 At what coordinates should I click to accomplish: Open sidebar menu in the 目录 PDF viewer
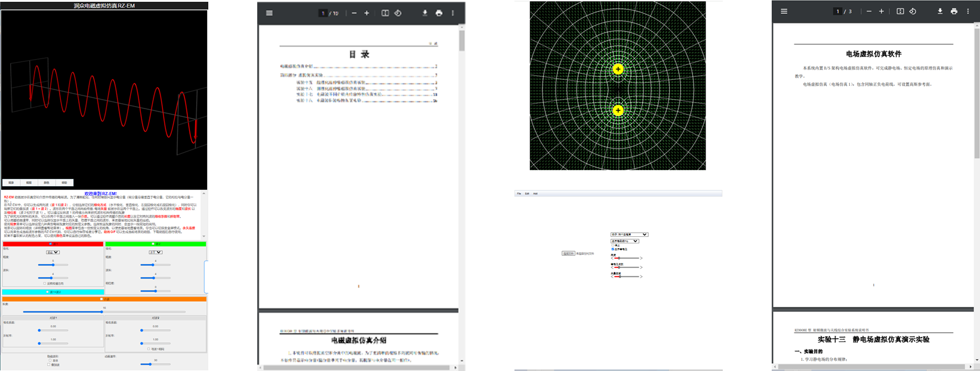pyautogui.click(x=269, y=13)
